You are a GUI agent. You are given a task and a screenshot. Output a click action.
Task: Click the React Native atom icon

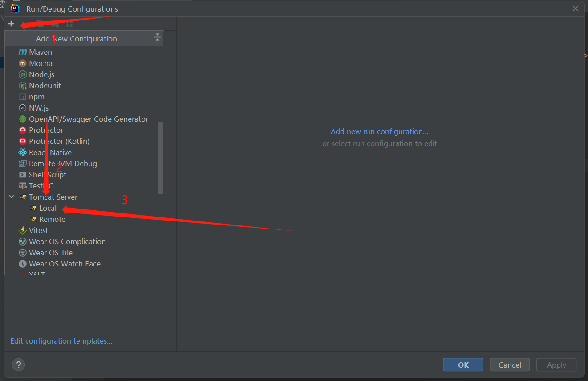23,152
